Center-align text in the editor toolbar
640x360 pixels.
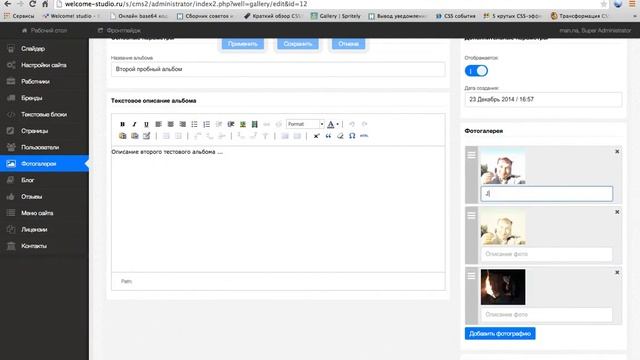171,124
